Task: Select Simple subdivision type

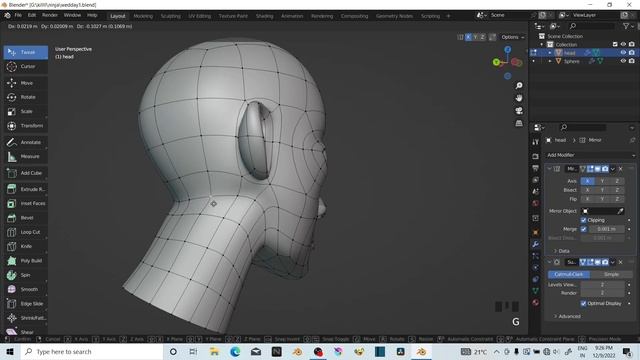Action: click(611, 274)
